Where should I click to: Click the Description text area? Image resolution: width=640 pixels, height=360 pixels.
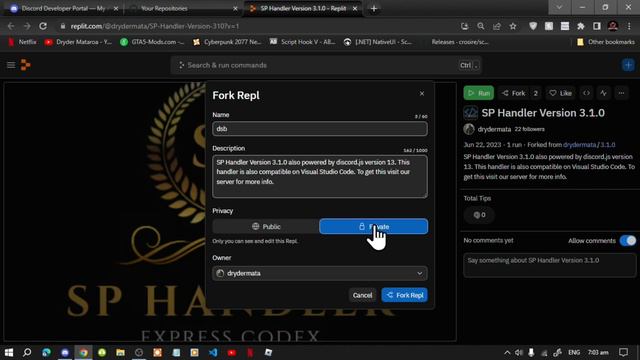click(320, 176)
